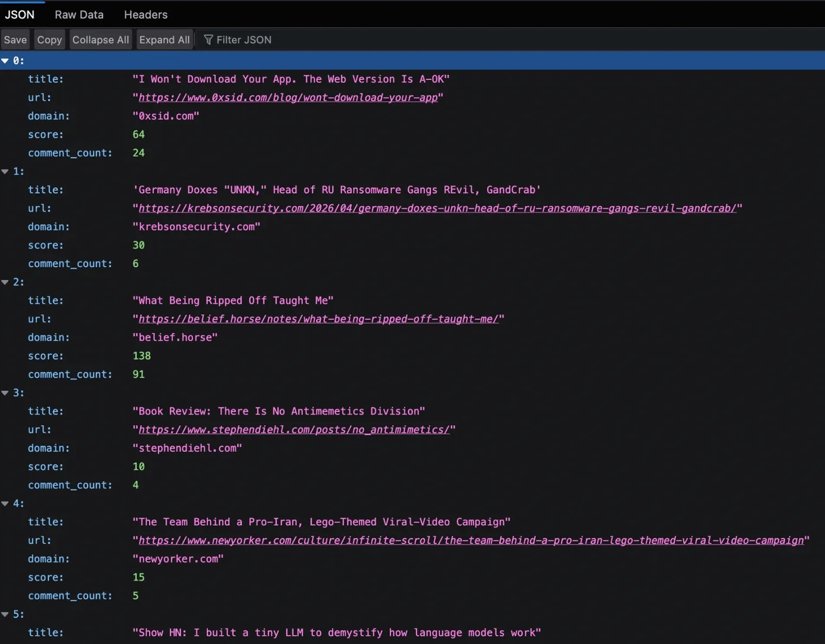The image size is (825, 644).
Task: Click Expand All in the toolbar
Action: 165,40
